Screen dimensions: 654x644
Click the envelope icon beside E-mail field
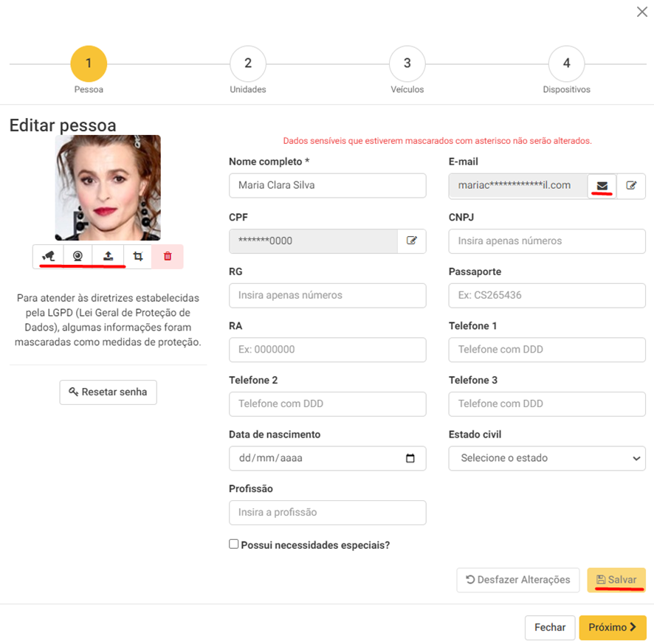click(602, 185)
